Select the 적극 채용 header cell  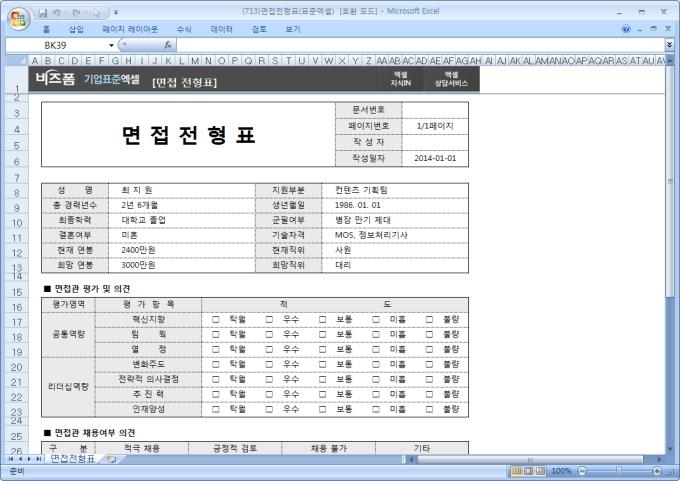(142, 448)
